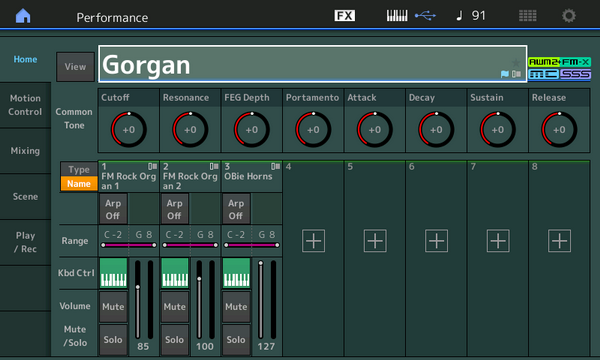Turn on Arp for part 1
Image resolution: width=600 pixels, height=360 pixels.
[113, 209]
